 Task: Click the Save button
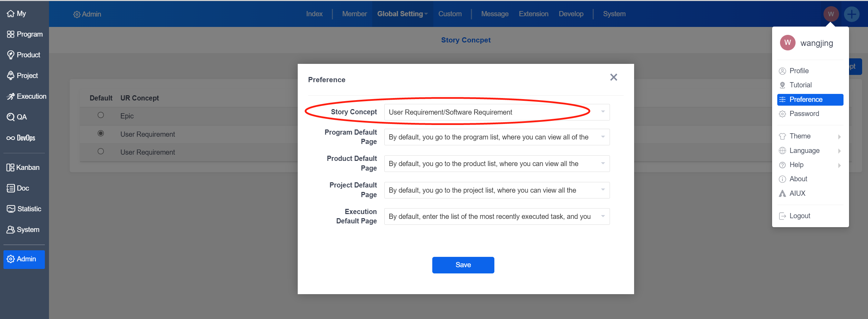tap(463, 265)
